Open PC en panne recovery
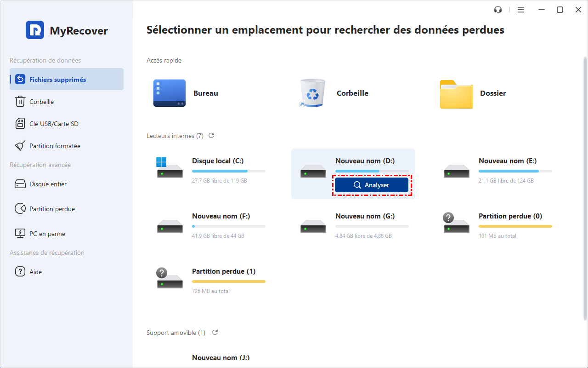This screenshot has height=368, width=588. click(47, 234)
